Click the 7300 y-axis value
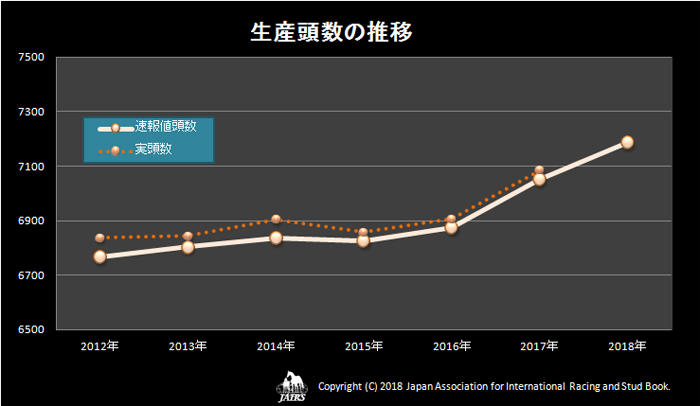This screenshot has width=700, height=406. (x=31, y=112)
